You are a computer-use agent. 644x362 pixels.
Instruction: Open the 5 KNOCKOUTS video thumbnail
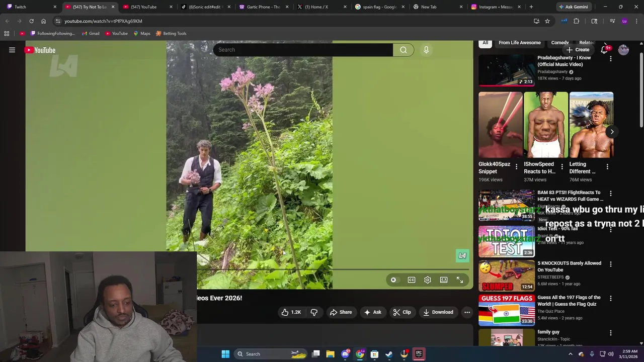[x=506, y=276]
